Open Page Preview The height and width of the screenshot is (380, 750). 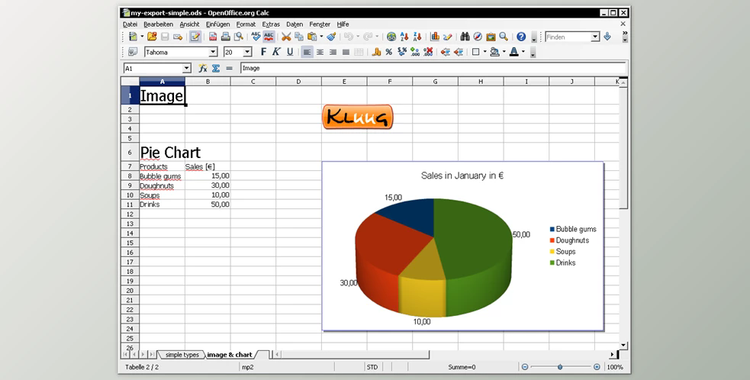[238, 36]
